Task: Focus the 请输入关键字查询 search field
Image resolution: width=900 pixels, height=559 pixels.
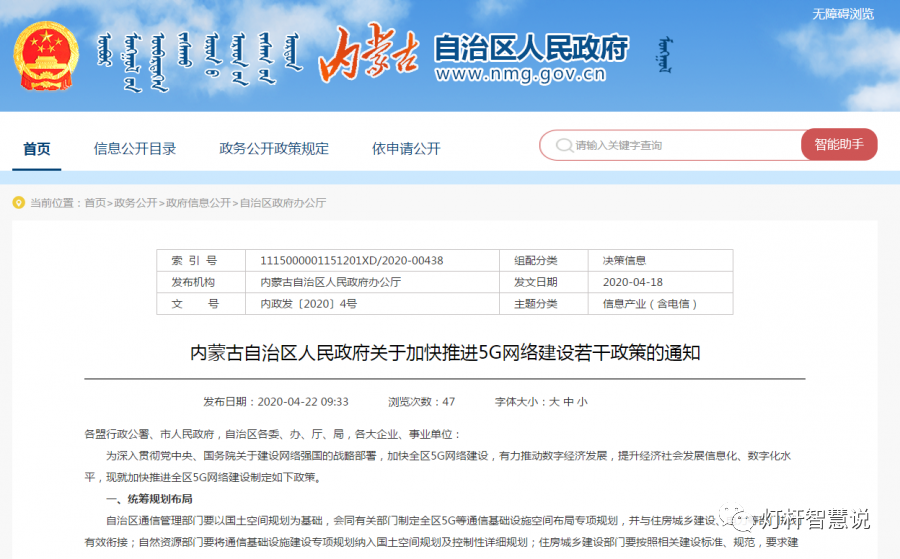Action: [670, 145]
